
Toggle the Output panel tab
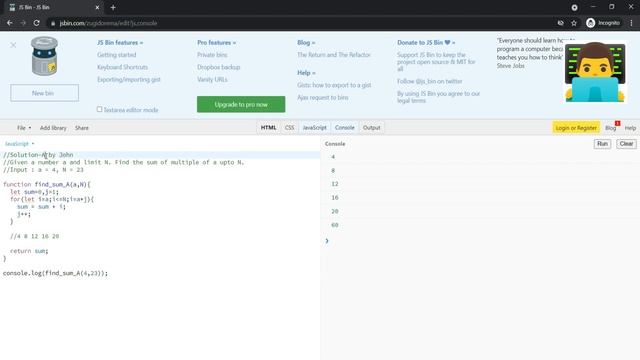pos(371,128)
